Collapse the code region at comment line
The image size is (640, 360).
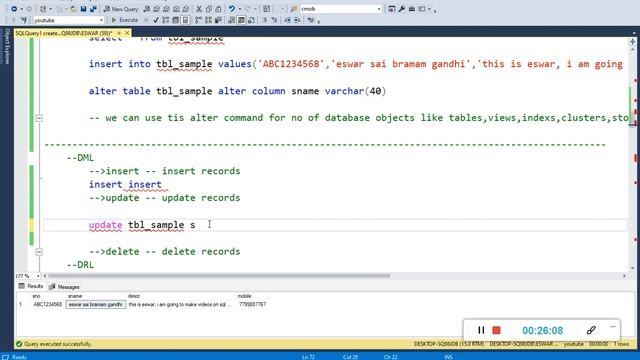pyautogui.click(x=39, y=118)
